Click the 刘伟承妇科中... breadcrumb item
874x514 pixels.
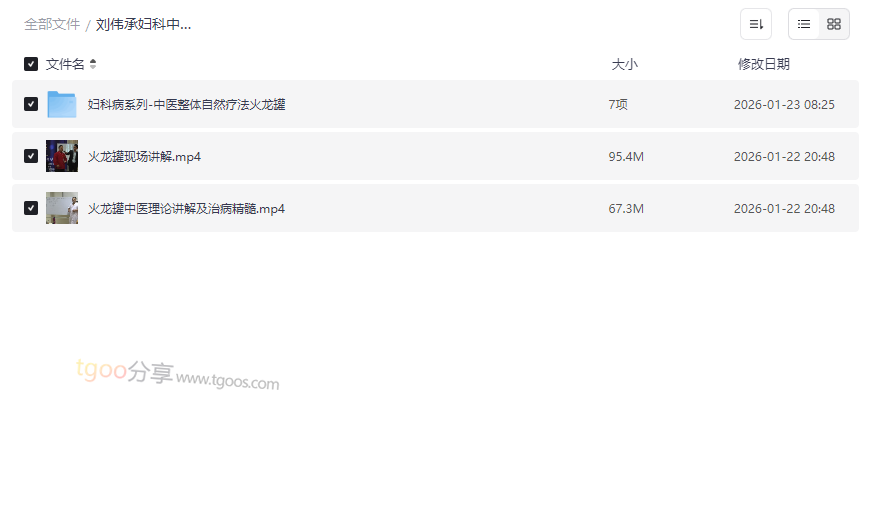click(x=143, y=25)
